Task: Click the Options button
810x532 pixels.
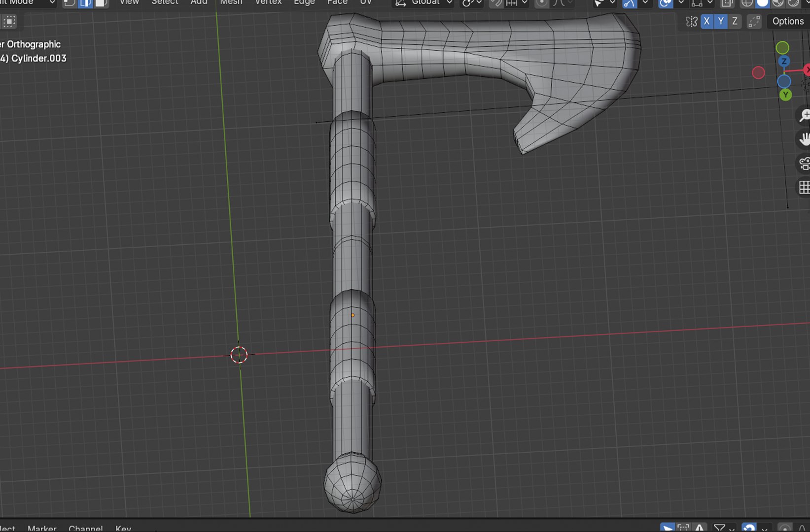Action: 788,21
